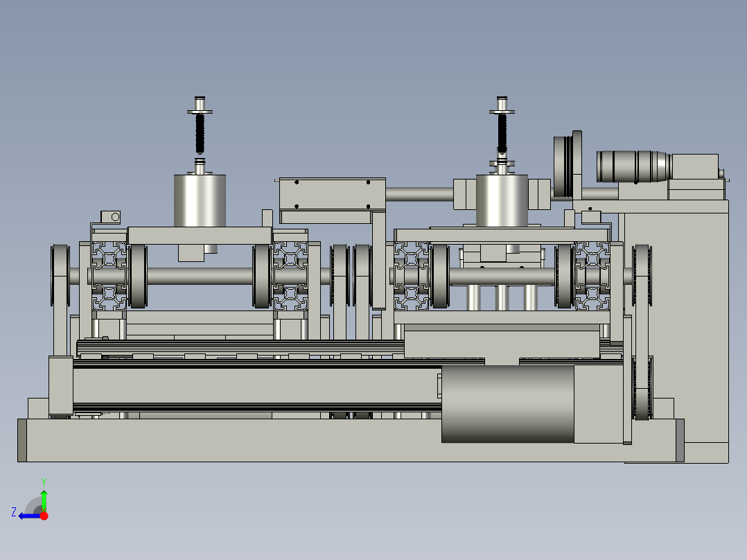Select the ribbed horizontal motor at the top right
This screenshot has height=560, width=747.
click(633, 166)
